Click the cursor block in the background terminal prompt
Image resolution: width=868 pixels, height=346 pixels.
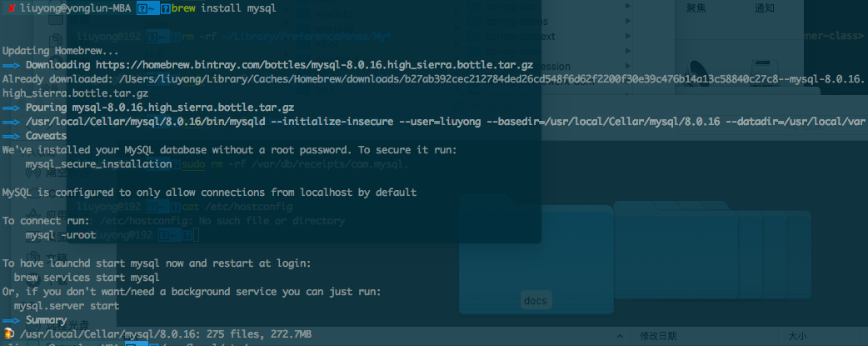click(x=196, y=235)
